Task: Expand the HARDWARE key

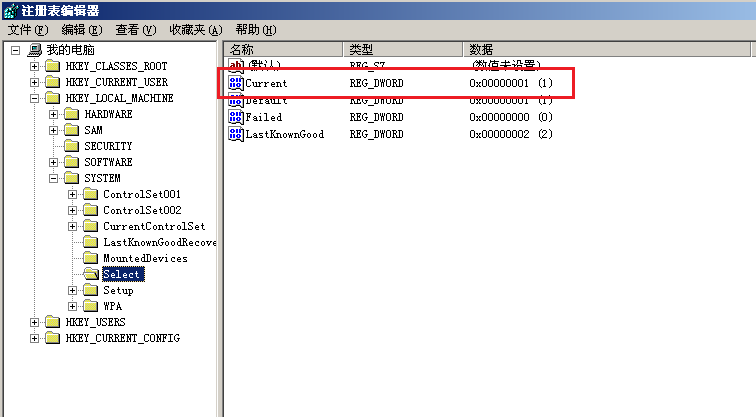Action: (x=53, y=114)
